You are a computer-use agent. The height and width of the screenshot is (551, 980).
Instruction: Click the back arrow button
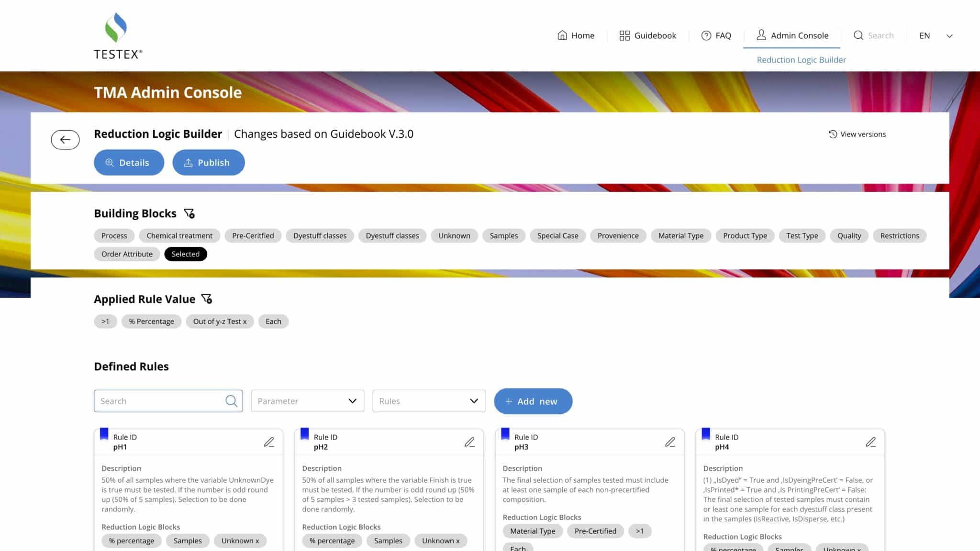(x=65, y=140)
